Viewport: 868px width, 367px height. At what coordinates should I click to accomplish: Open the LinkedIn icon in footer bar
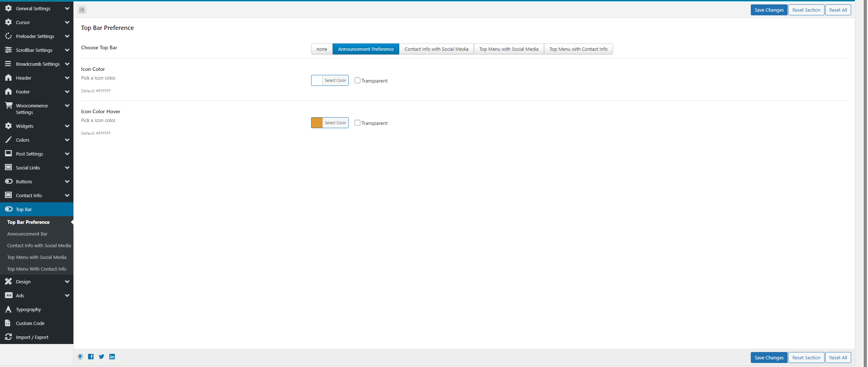pyautogui.click(x=112, y=357)
